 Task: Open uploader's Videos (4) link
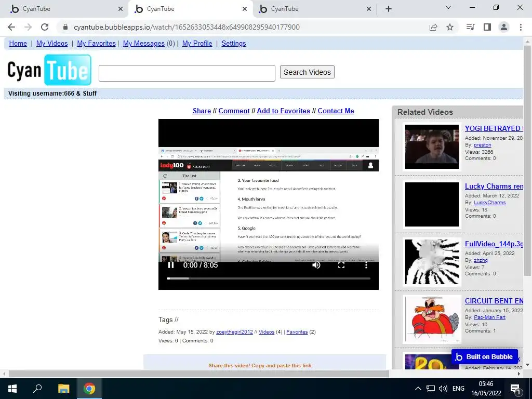coord(267,332)
